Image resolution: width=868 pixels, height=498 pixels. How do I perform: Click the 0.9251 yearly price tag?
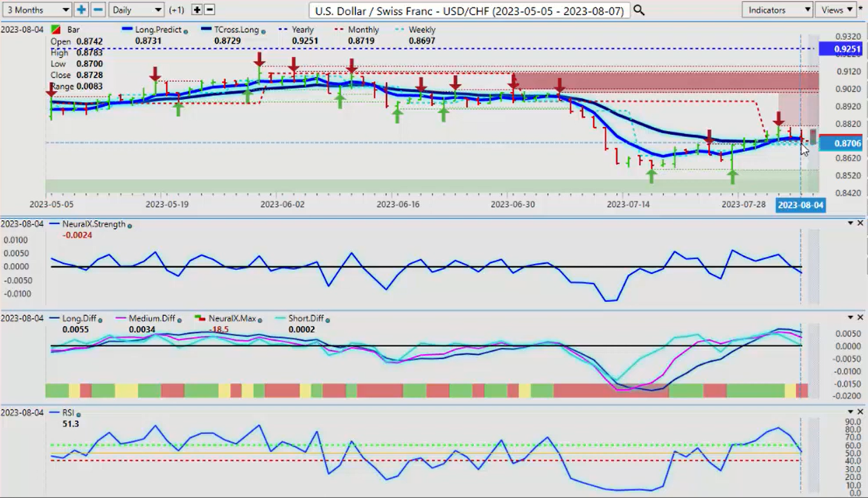pyautogui.click(x=840, y=48)
